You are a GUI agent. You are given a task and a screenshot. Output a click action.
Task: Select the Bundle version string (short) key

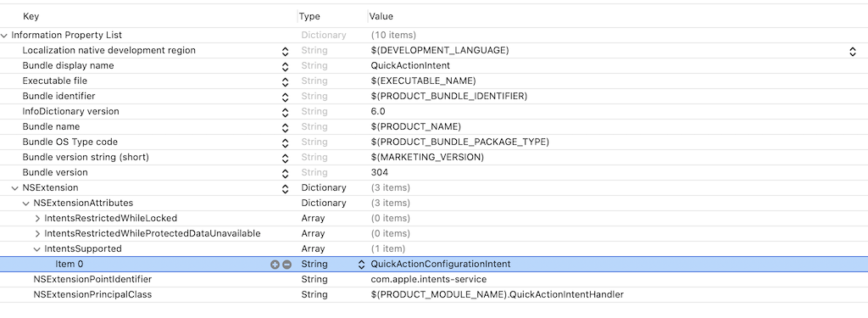tap(86, 158)
